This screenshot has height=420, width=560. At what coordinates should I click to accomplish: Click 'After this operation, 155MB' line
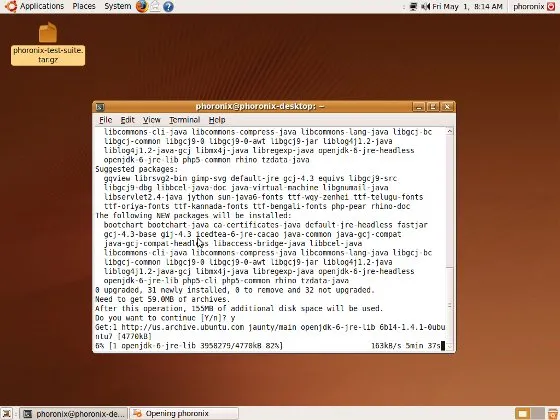click(x=239, y=309)
